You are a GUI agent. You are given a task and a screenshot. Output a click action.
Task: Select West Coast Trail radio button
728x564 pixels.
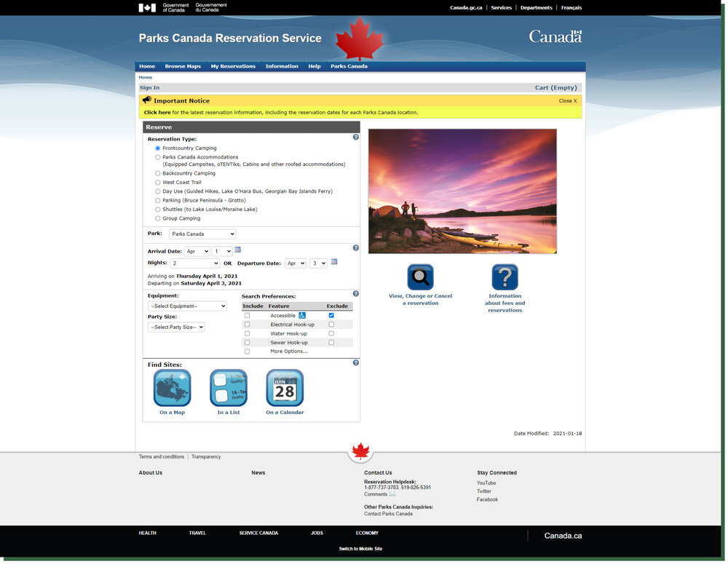(x=158, y=183)
